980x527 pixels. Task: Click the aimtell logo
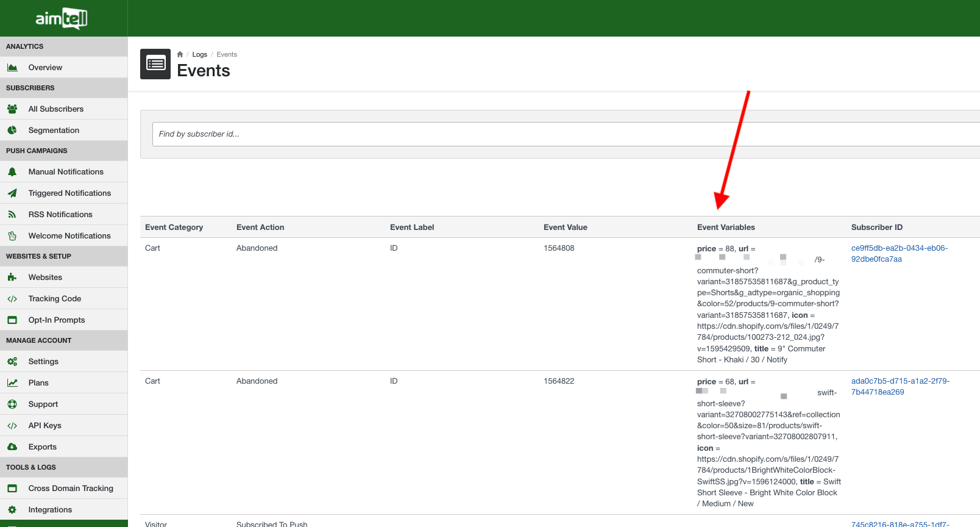point(62,19)
